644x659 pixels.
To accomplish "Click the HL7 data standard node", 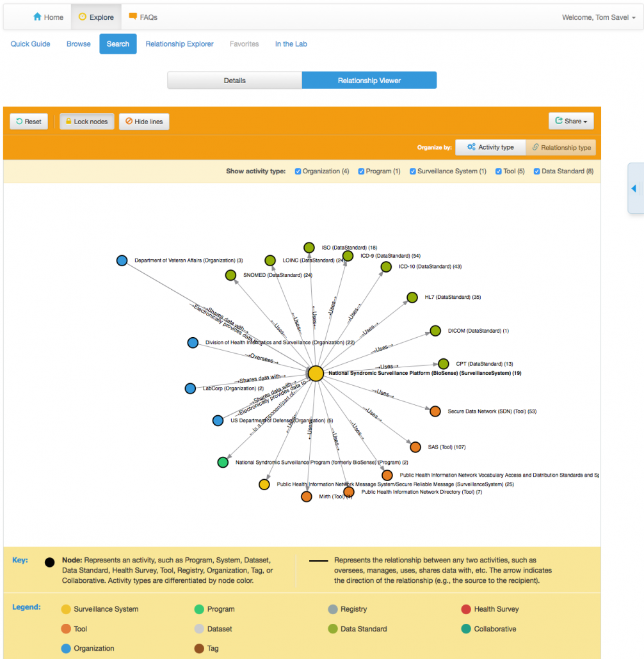I will pos(412,298).
